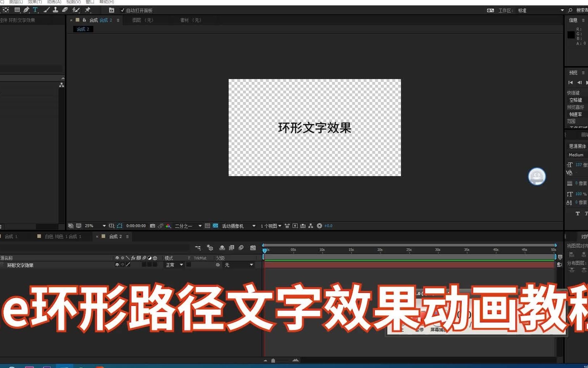Toggle motion blur for composition

coord(241,248)
